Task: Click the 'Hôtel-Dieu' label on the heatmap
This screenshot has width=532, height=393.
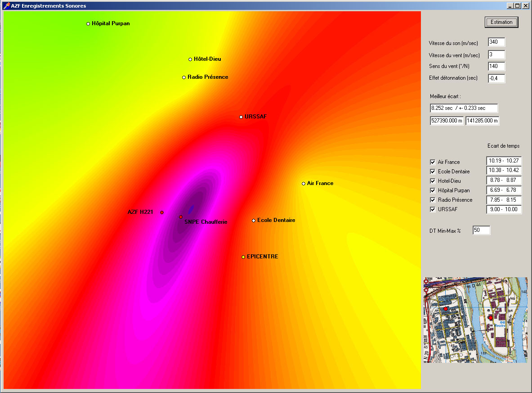Action: pyautogui.click(x=207, y=59)
